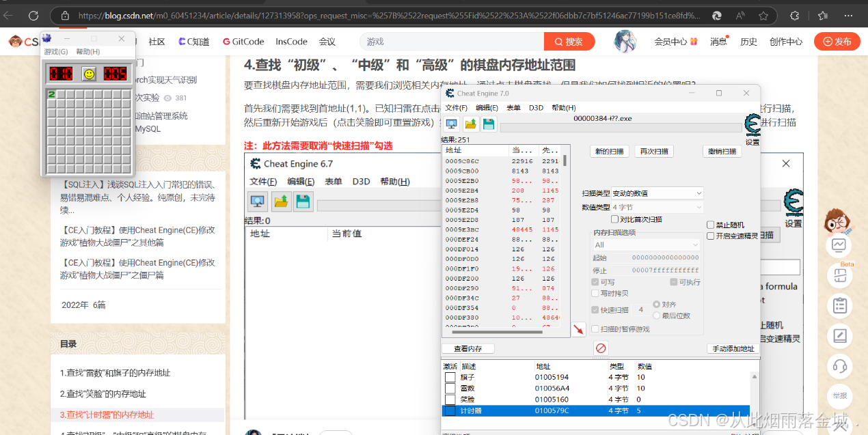Open Cheat Engine 7.0 settings logo
This screenshot has width=868, height=435.
752,126
